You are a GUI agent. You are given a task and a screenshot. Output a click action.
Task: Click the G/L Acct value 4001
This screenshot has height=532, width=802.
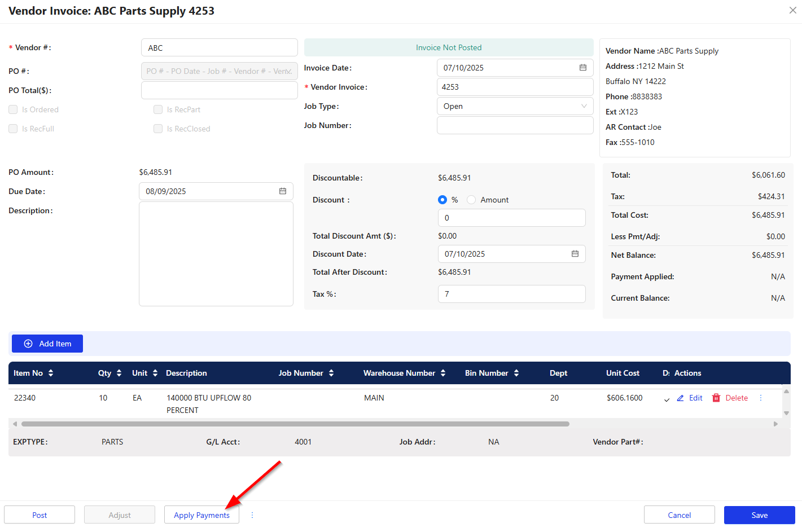[x=303, y=442]
